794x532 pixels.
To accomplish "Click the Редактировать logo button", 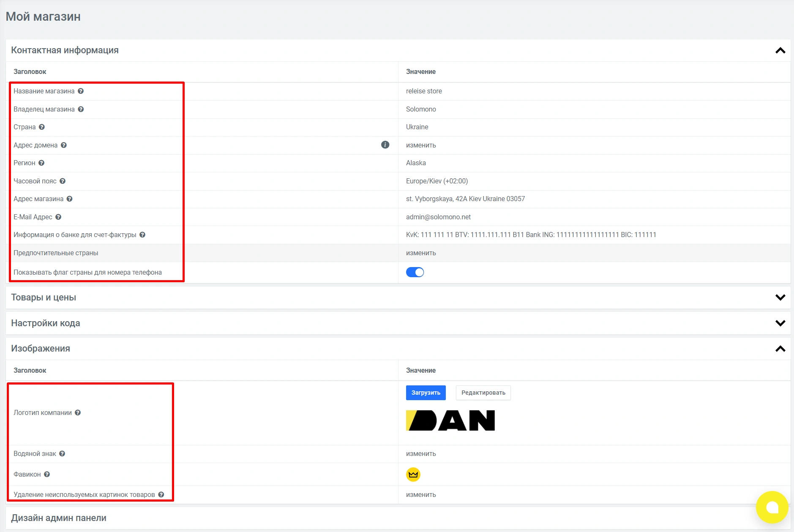I will pyautogui.click(x=483, y=393).
